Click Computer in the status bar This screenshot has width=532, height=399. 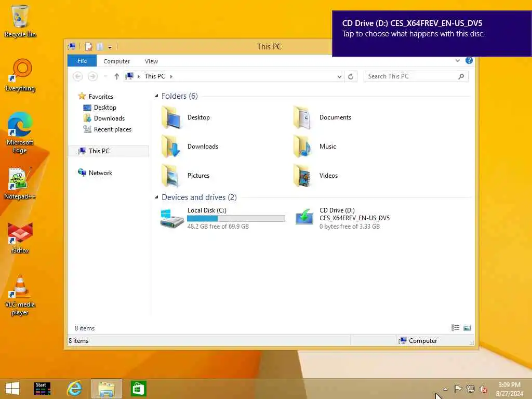418,341
